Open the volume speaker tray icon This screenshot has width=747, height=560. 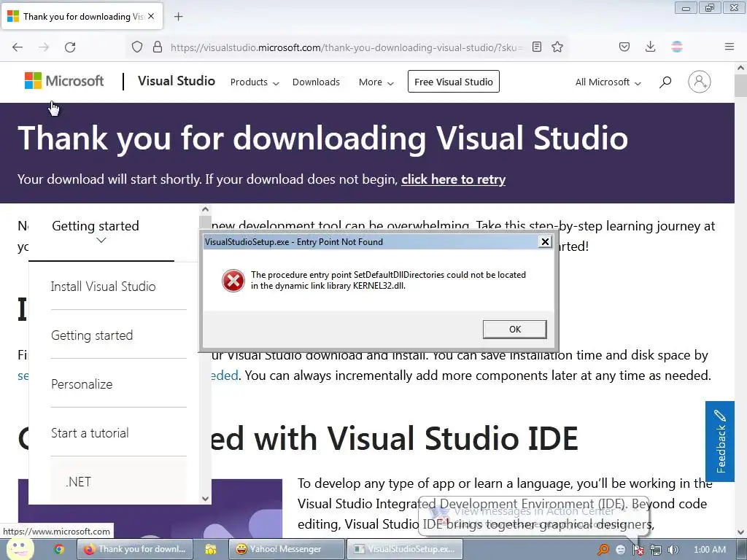(x=673, y=550)
